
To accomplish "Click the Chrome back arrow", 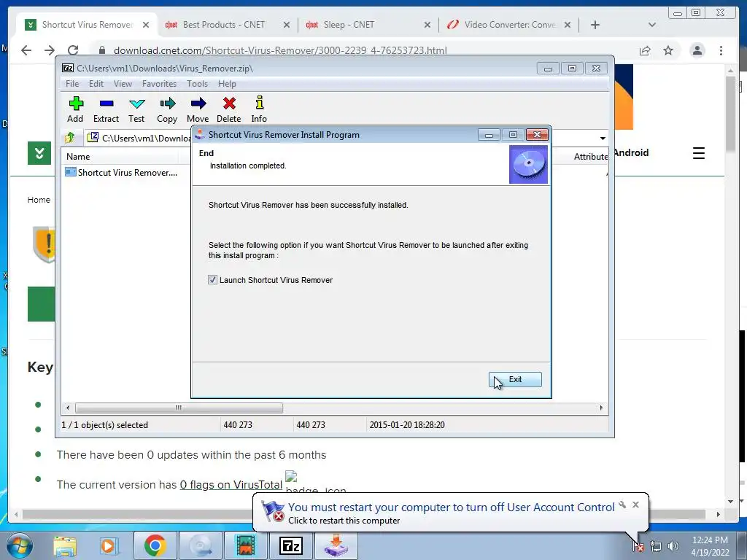I will click(x=26, y=50).
